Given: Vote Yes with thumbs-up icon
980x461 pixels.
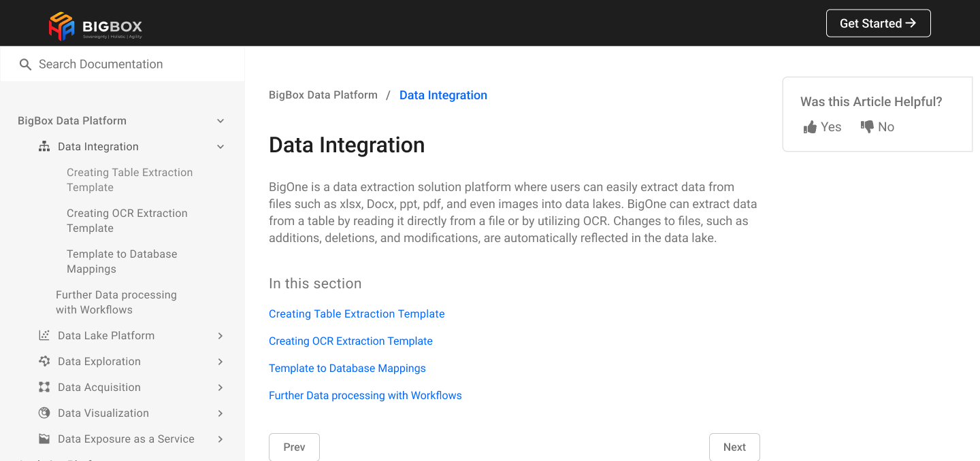Looking at the screenshot, I should [x=810, y=127].
